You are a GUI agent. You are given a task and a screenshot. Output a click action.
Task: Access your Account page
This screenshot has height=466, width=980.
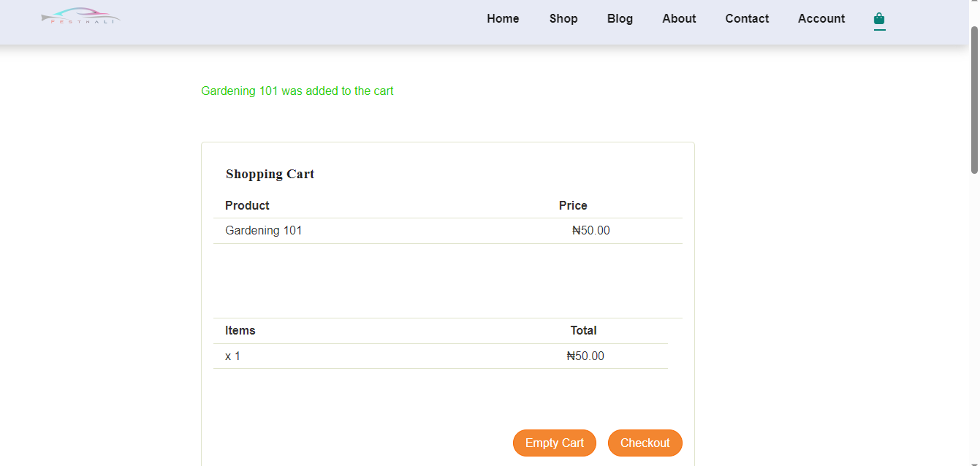click(x=821, y=18)
